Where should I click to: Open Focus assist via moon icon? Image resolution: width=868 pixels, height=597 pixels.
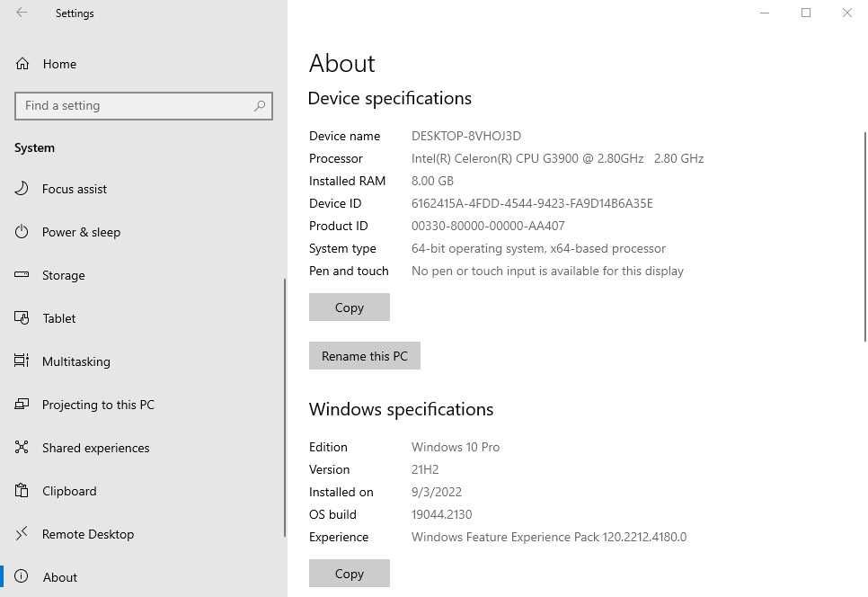pyautogui.click(x=22, y=189)
